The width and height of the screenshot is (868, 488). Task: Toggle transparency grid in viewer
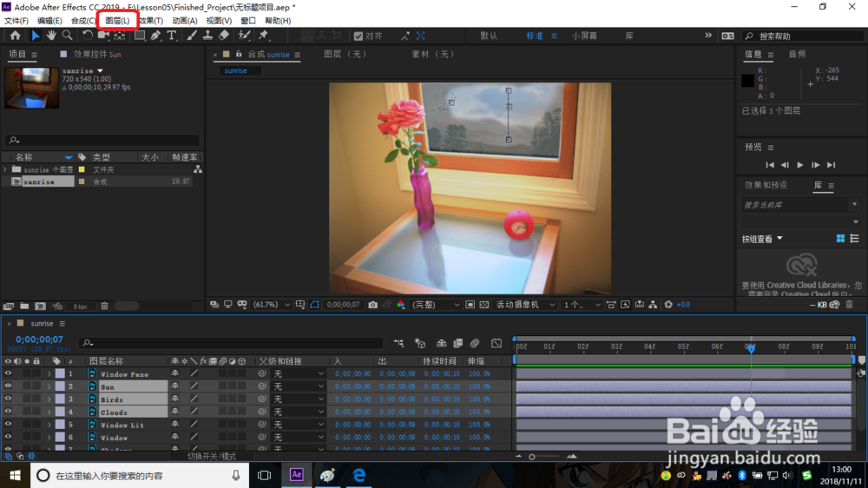(x=484, y=305)
